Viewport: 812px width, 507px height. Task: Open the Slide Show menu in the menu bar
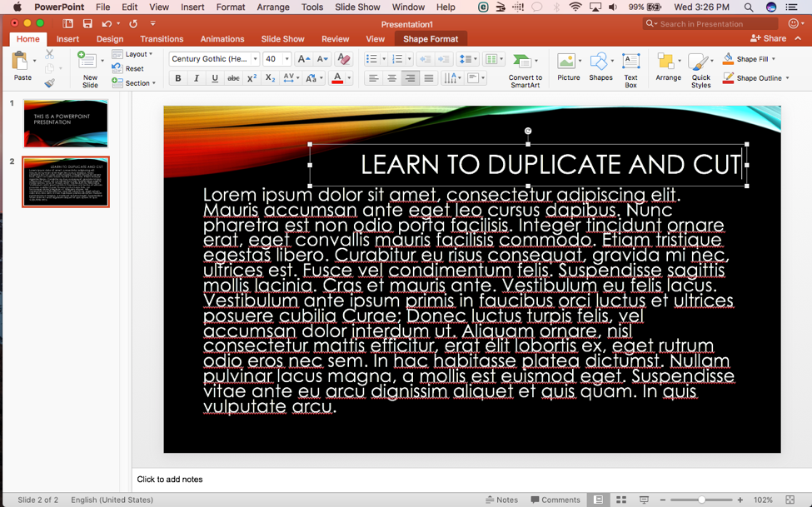356,7
